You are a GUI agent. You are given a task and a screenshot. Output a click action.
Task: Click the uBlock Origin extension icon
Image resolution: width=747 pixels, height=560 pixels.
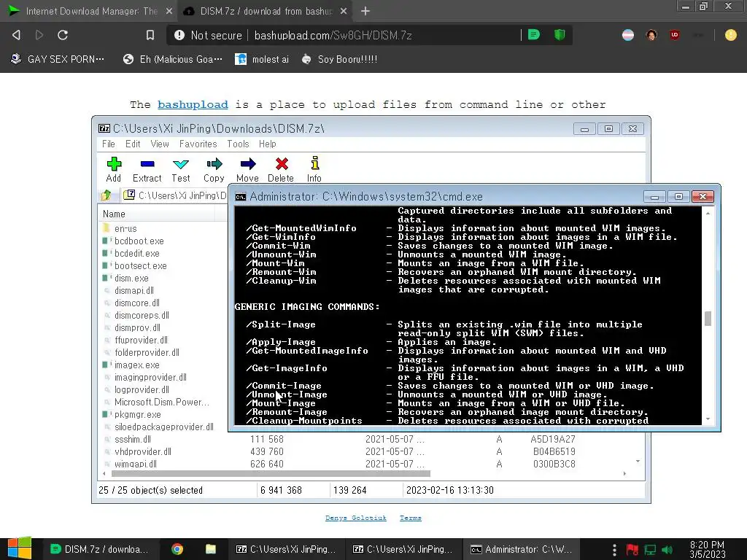[x=675, y=35]
